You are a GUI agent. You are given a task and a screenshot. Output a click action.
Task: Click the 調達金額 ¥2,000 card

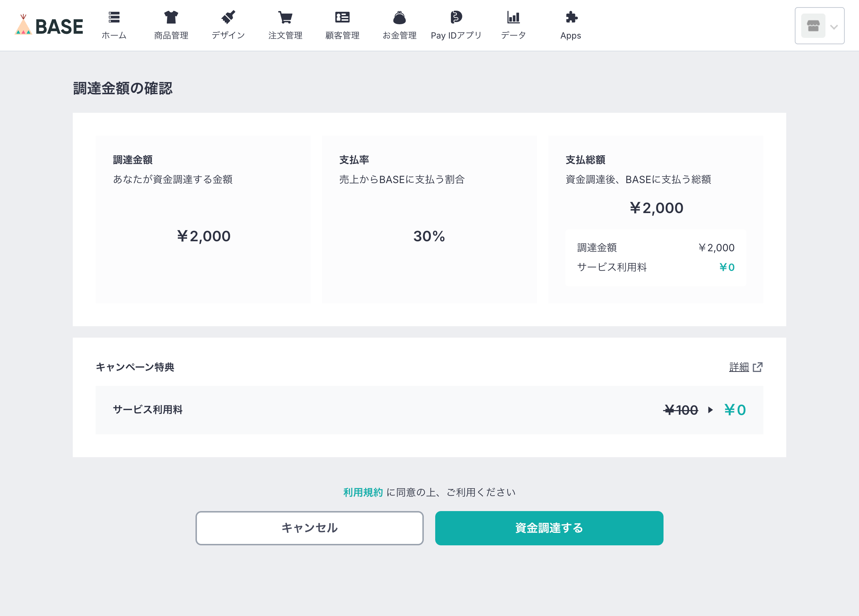(x=203, y=219)
